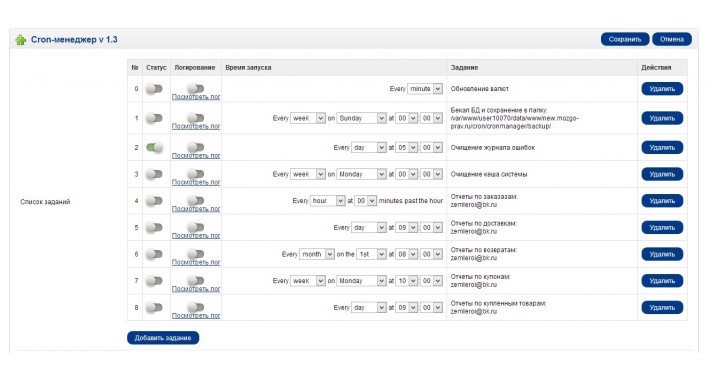
Task: Click the Добавить задание button
Action: point(163,338)
